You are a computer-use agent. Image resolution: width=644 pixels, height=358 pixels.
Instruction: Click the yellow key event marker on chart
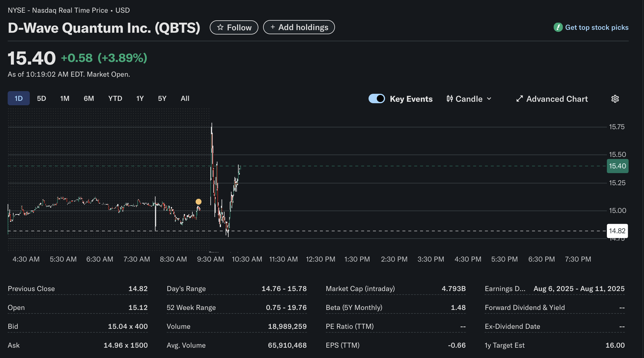click(199, 202)
